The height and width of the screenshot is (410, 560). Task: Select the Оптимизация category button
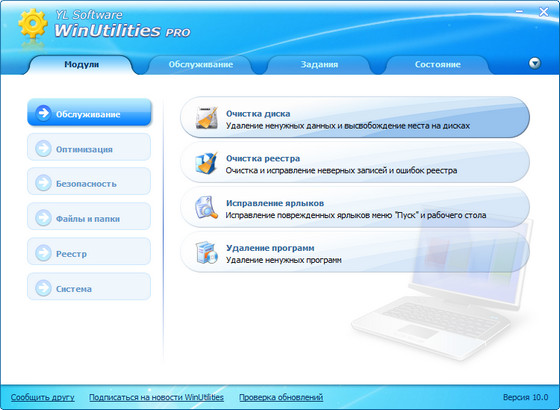(89, 147)
